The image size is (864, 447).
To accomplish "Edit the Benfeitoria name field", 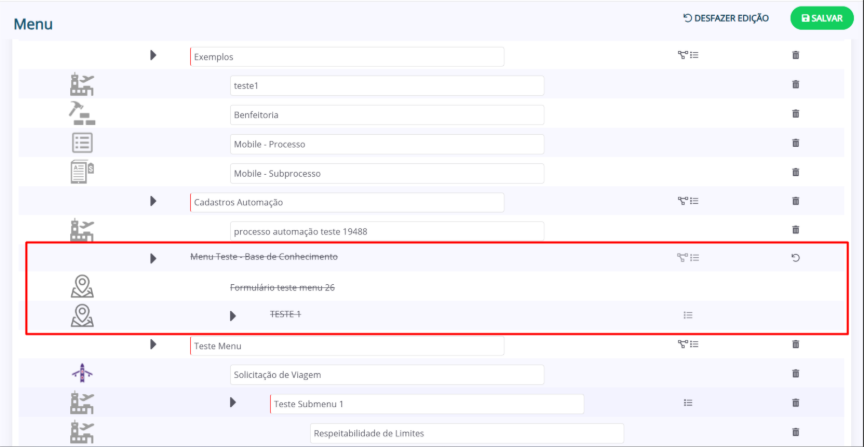I will tap(387, 115).
